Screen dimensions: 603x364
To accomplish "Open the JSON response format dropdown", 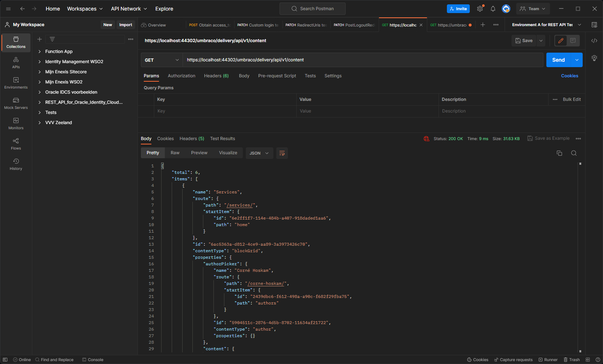I will pos(259,153).
